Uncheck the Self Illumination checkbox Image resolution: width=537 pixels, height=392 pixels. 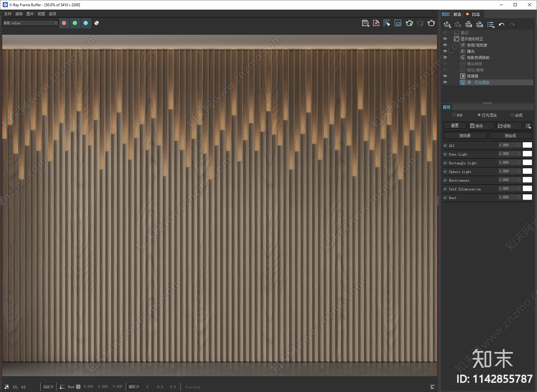(445, 189)
